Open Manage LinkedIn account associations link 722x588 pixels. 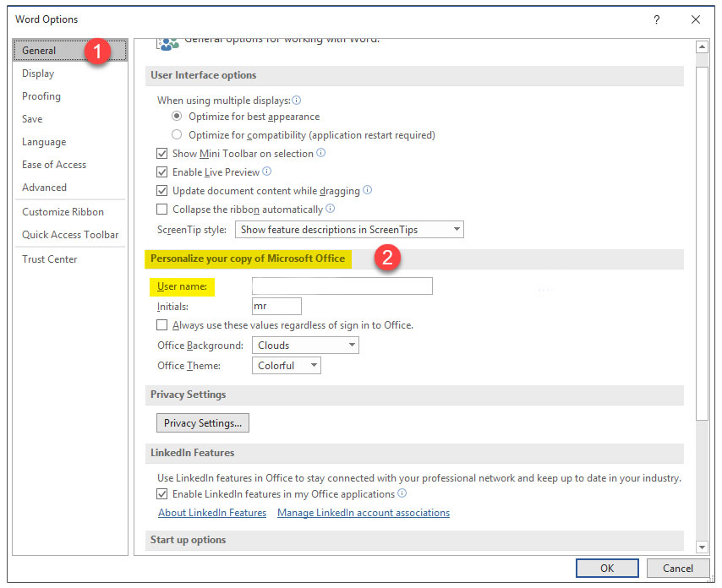(x=364, y=513)
